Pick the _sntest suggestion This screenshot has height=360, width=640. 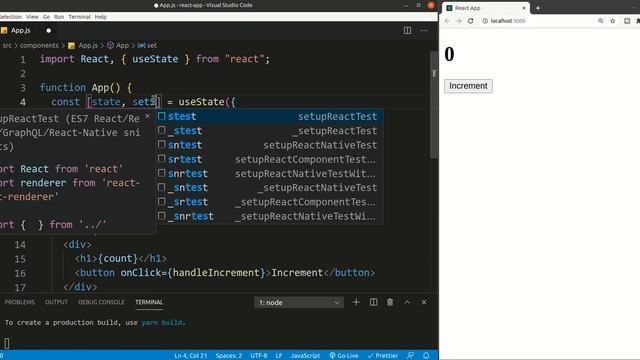[270, 188]
